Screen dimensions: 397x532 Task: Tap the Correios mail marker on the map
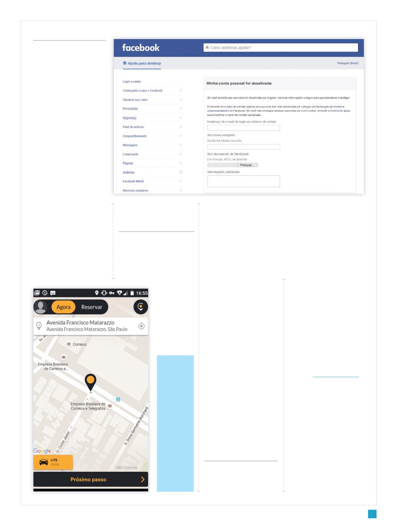point(69,344)
